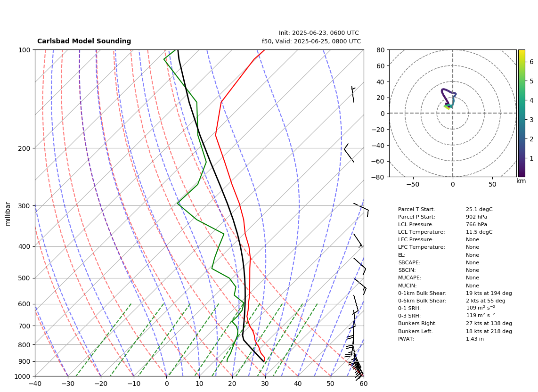Click the "5" colorbar tick label
Screen dimensions: 538x392
[531, 81]
